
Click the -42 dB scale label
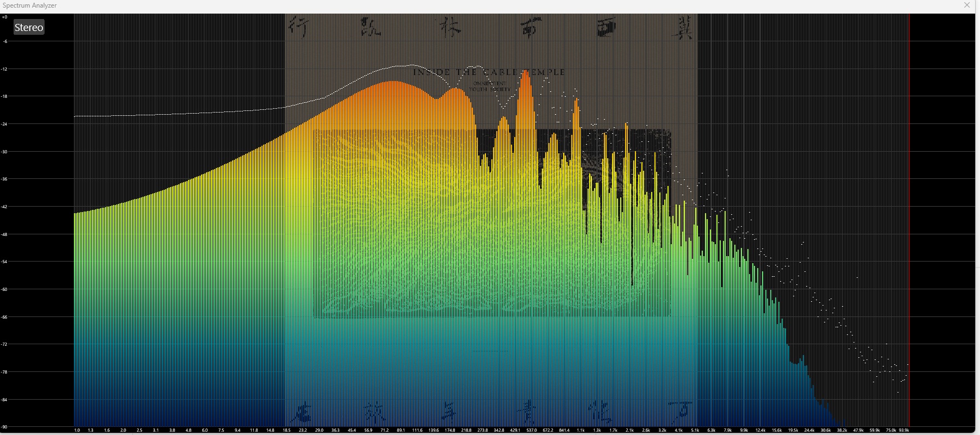[5, 207]
